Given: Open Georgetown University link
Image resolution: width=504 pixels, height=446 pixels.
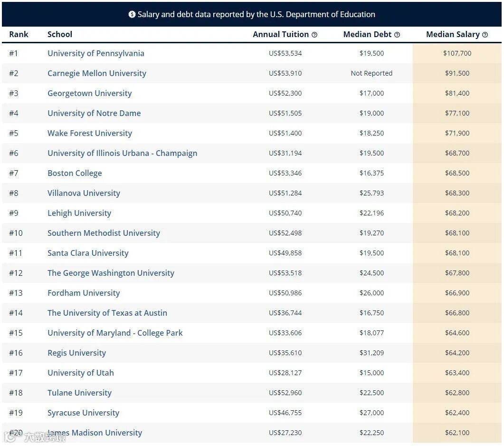Looking at the screenshot, I should (90, 93).
